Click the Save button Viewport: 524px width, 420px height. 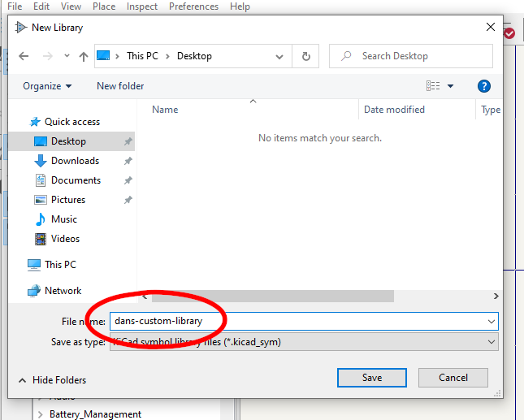tap(372, 378)
